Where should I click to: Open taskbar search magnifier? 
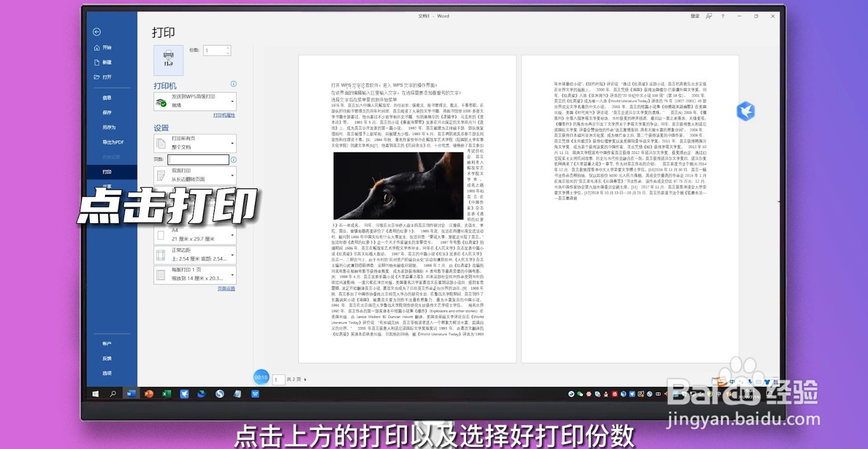113,394
